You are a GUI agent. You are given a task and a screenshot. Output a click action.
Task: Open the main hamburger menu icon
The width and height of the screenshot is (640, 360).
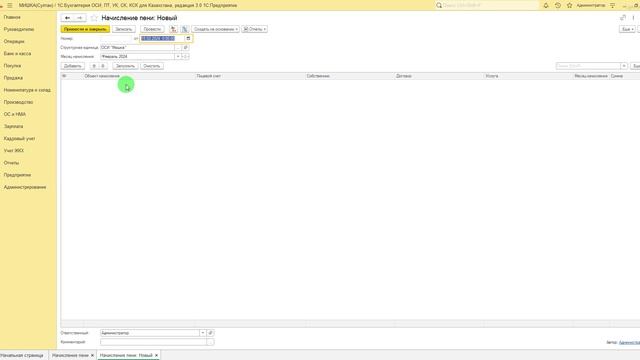[10, 5]
